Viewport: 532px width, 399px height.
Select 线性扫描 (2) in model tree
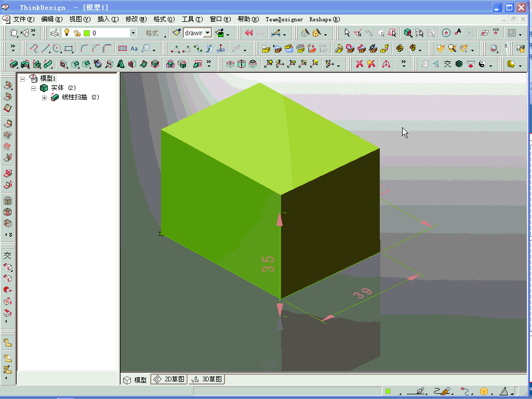81,97
